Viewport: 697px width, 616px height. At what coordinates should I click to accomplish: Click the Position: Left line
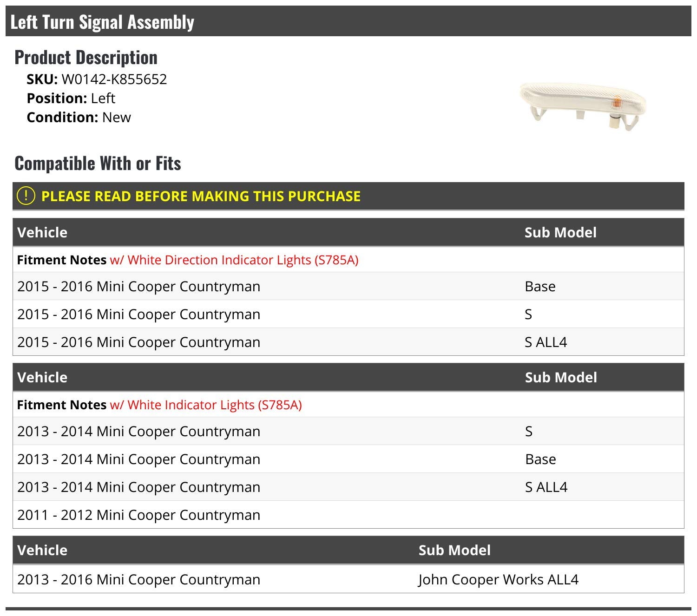(x=71, y=98)
